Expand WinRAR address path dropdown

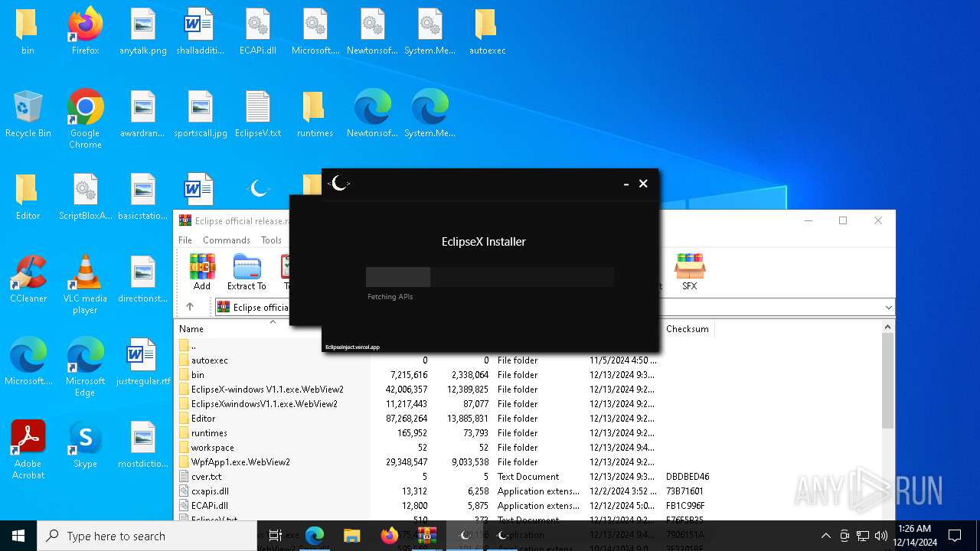point(888,308)
